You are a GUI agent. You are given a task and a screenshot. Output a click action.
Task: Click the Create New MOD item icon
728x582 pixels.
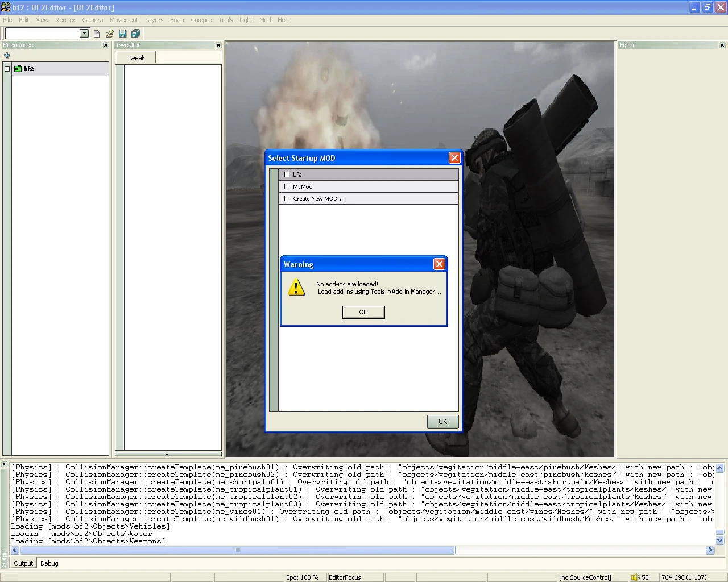click(287, 198)
